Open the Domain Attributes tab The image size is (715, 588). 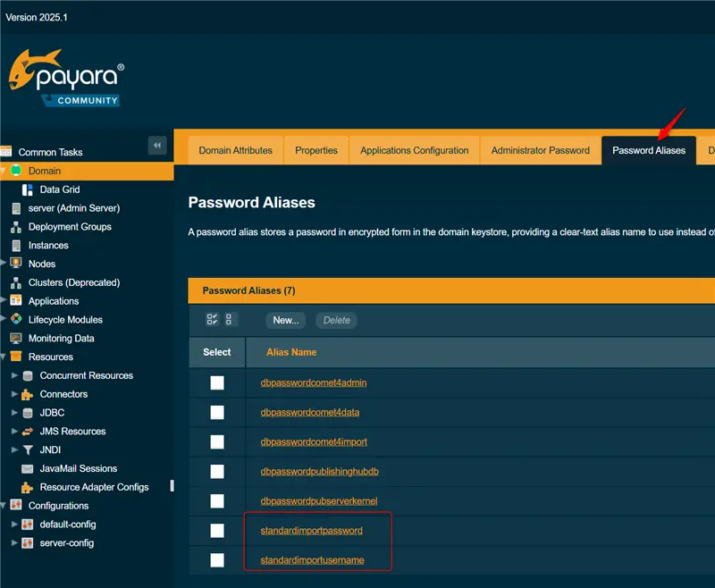[235, 150]
